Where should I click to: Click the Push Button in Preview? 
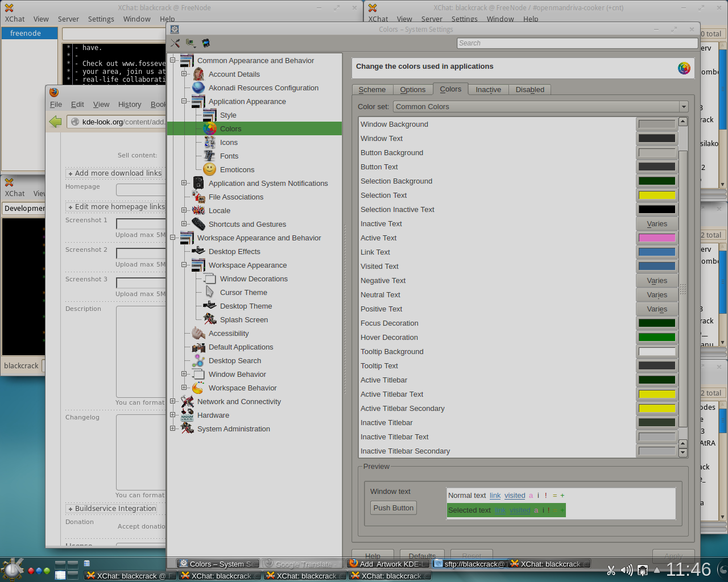[394, 508]
